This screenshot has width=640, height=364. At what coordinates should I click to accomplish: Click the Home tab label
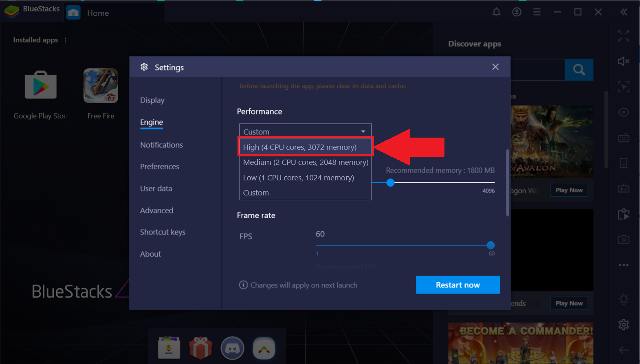pos(98,13)
